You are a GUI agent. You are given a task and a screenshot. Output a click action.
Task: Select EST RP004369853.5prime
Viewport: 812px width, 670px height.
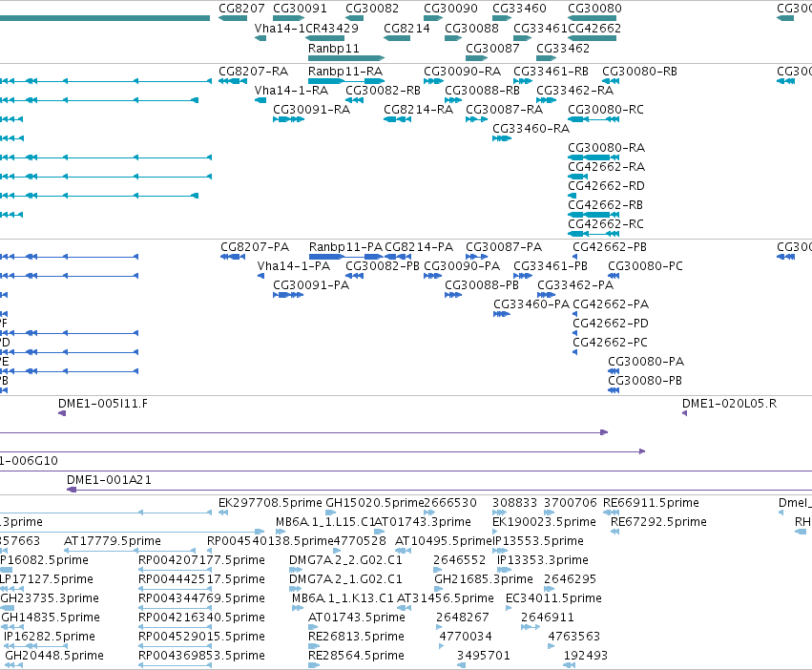tap(175, 665)
